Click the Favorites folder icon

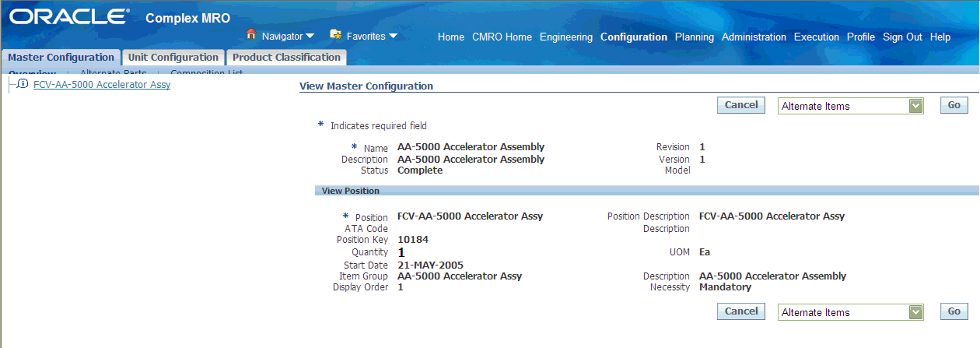[x=336, y=34]
